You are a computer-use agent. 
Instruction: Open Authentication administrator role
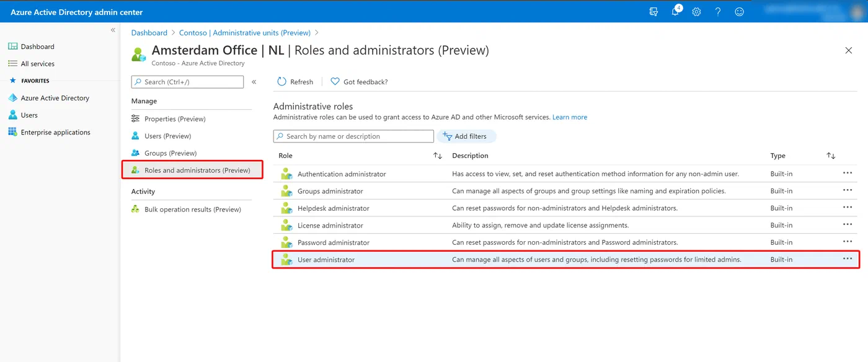342,174
